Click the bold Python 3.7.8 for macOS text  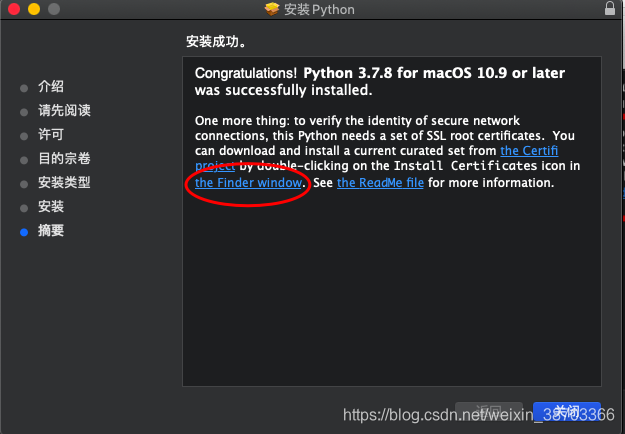tap(434, 73)
